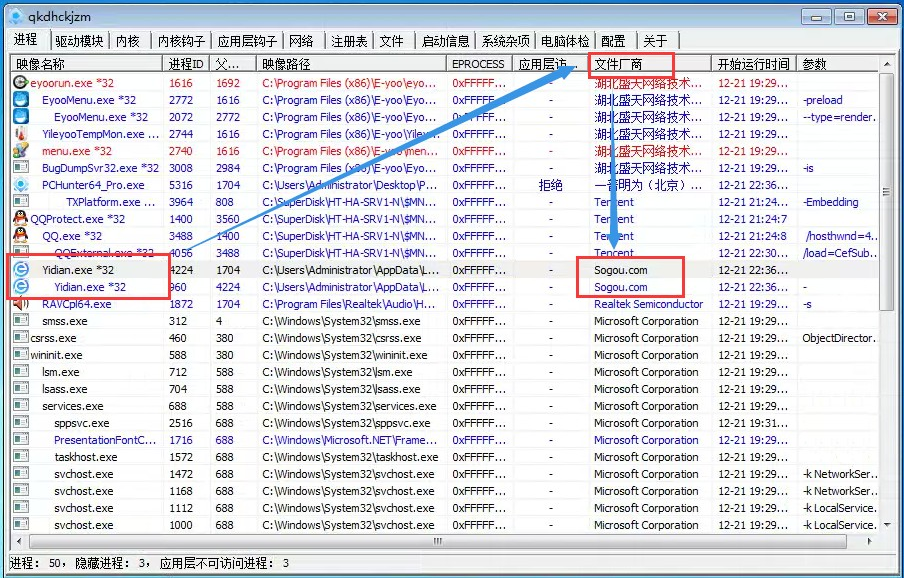Click icon of svchost.exe with PID 1472
Image resolution: width=904 pixels, height=578 pixels.
[21, 474]
